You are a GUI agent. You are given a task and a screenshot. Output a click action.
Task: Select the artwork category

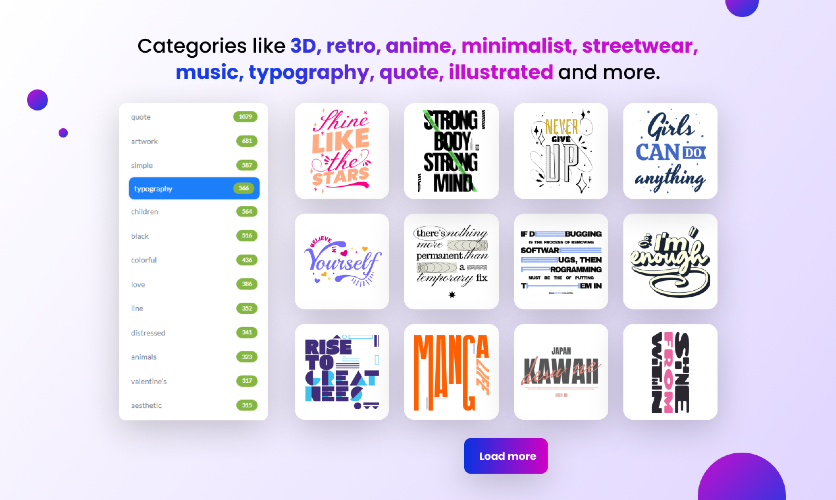[x=194, y=141]
